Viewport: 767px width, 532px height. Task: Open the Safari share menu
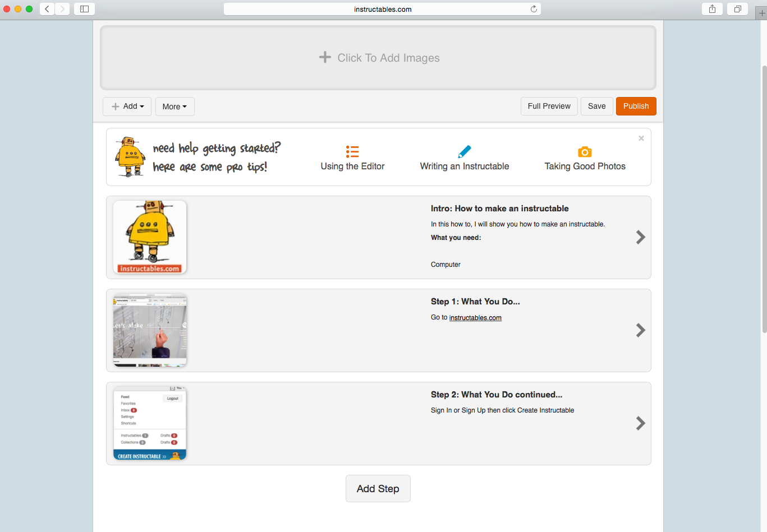click(x=712, y=9)
